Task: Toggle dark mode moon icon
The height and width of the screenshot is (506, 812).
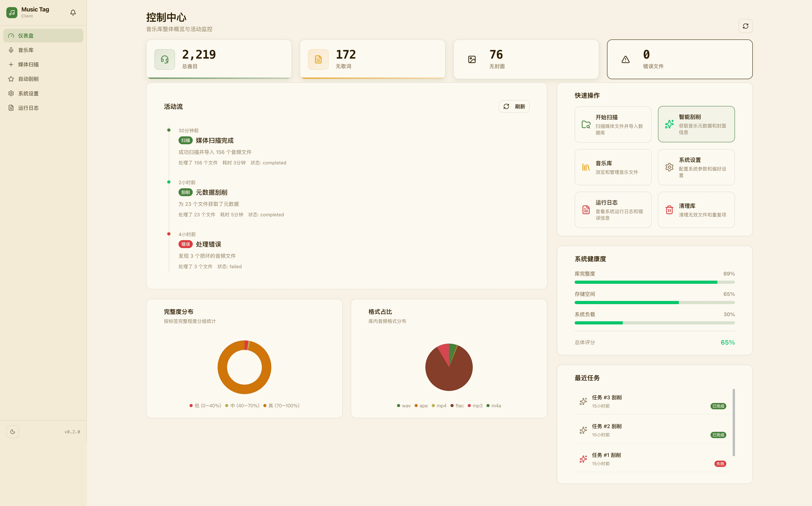Action: (13, 432)
